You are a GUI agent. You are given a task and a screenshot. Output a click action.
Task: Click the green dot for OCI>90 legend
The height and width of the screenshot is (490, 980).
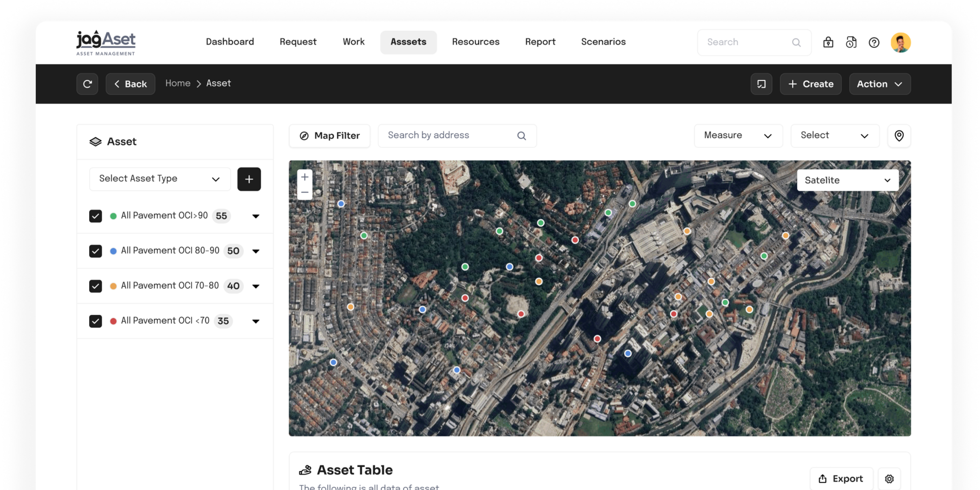tap(113, 216)
